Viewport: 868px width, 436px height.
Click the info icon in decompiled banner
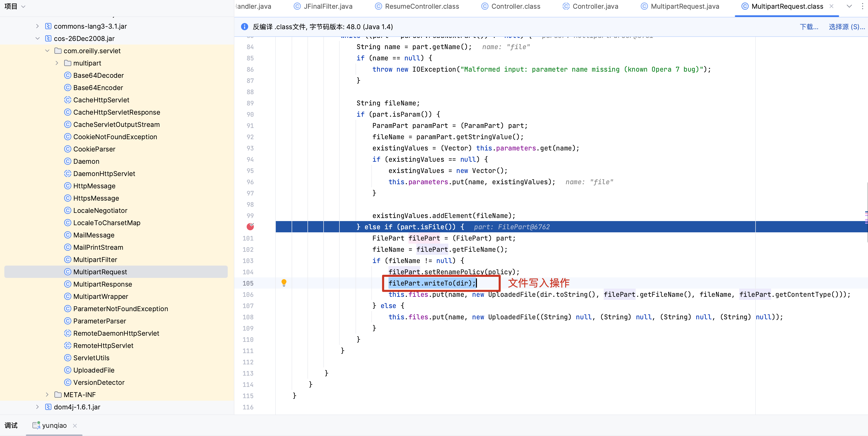244,27
